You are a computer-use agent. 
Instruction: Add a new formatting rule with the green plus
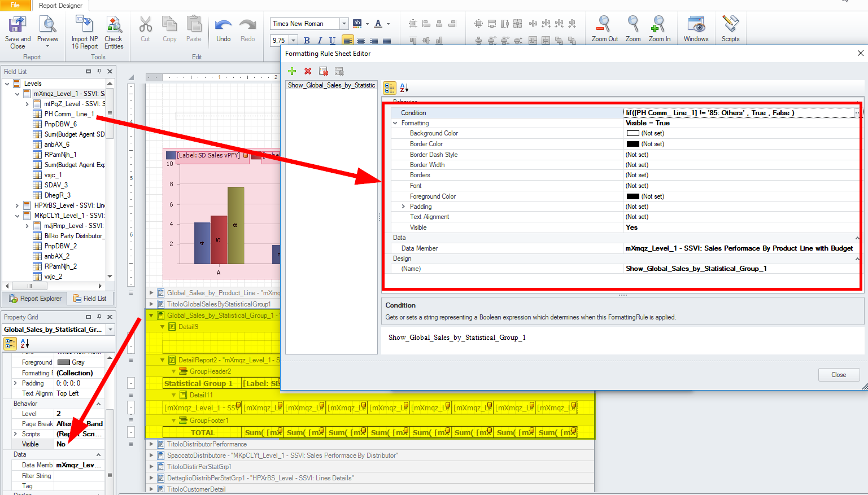[292, 71]
